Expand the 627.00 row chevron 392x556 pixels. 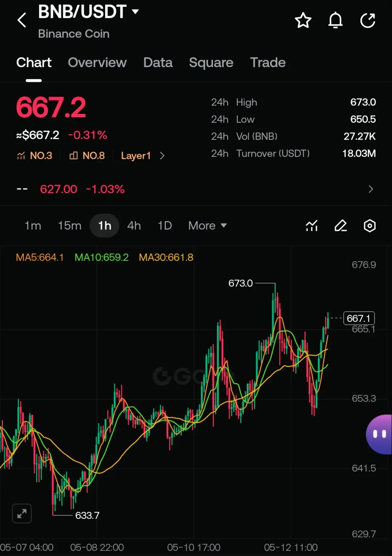pyautogui.click(x=371, y=189)
